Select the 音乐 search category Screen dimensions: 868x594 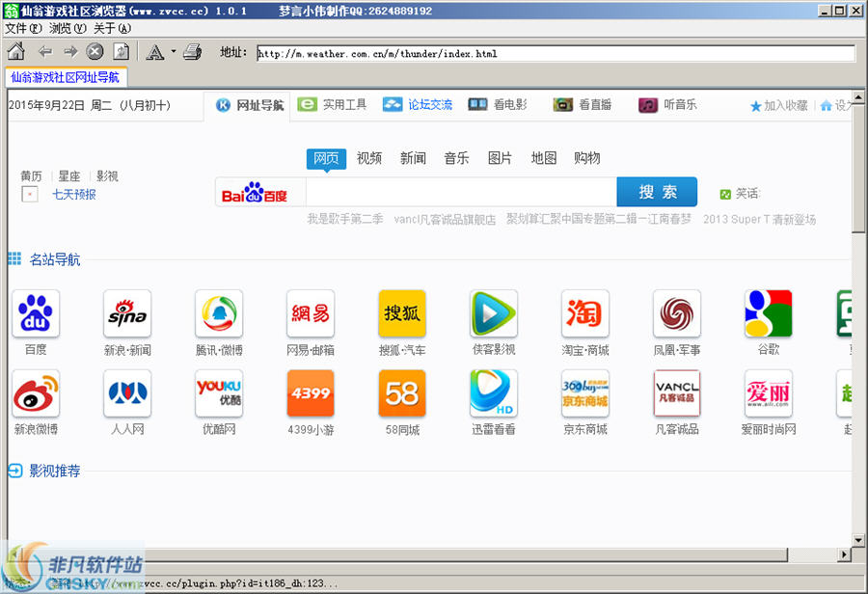point(457,158)
